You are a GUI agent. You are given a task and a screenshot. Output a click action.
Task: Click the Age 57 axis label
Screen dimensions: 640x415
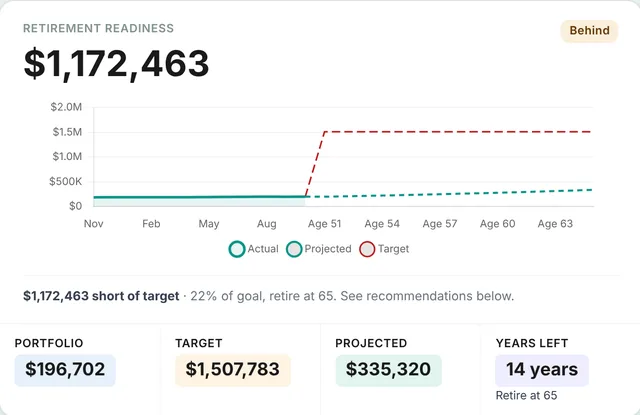(440, 224)
